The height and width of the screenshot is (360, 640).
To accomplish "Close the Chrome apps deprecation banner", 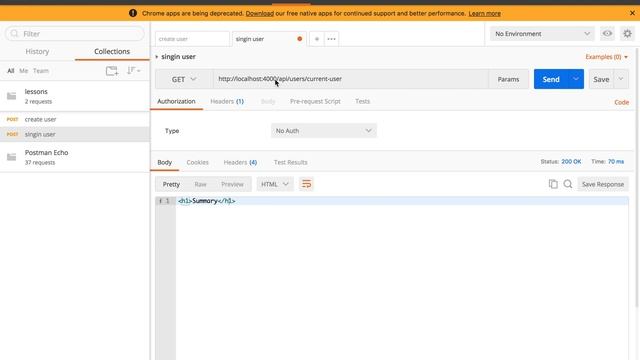I will [632, 13].
